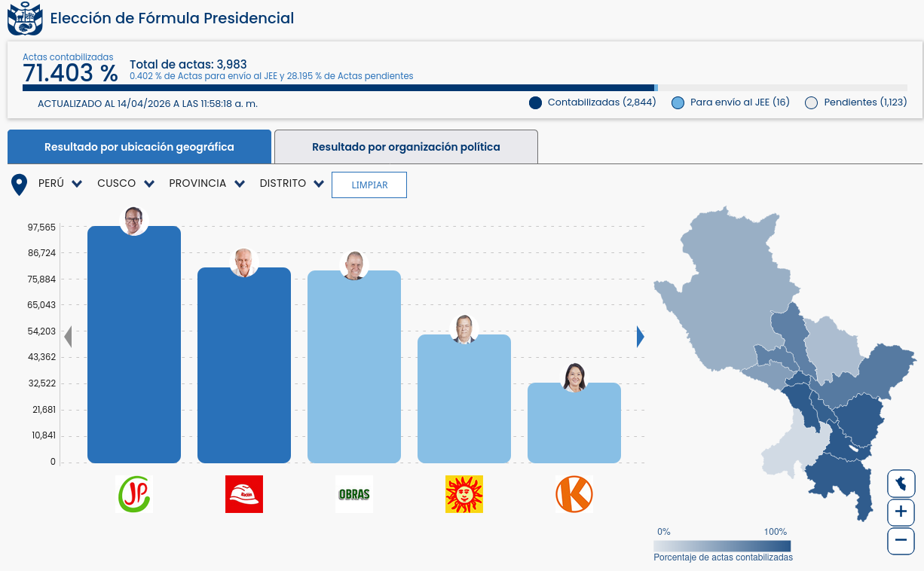
Task: Reset map to the Peru country view
Action: click(x=901, y=483)
